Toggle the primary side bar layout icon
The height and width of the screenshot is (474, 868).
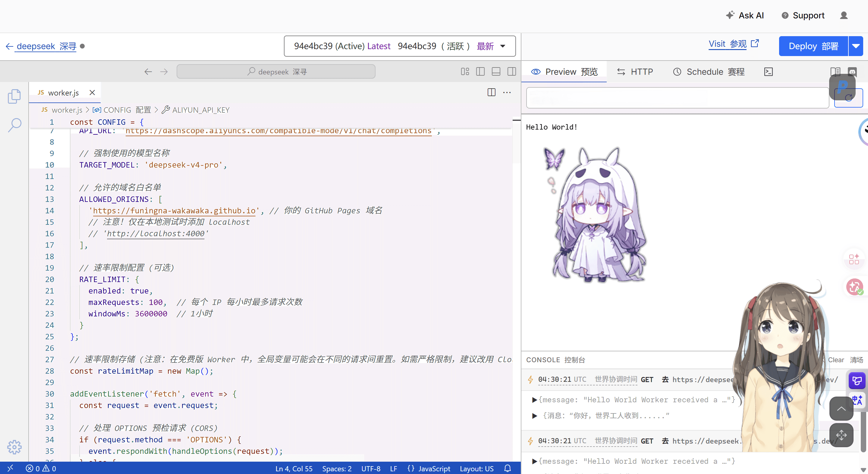click(x=480, y=71)
